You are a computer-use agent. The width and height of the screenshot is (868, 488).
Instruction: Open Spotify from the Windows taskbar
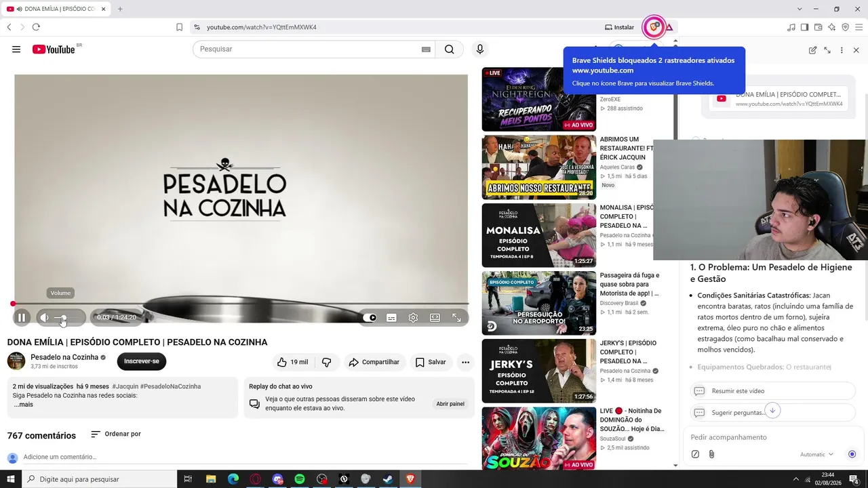(300, 479)
